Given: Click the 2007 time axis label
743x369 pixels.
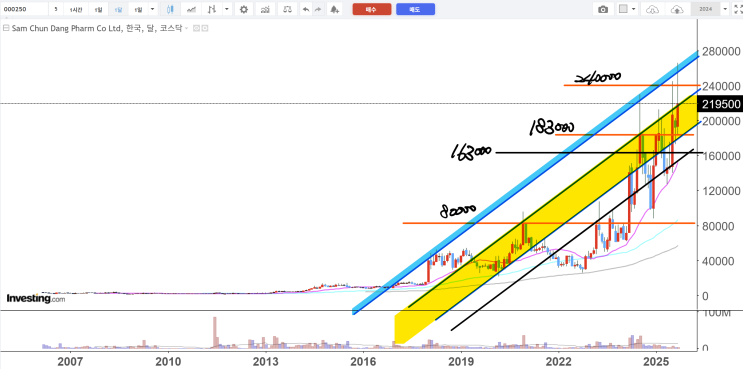Looking at the screenshot, I should pos(70,362).
